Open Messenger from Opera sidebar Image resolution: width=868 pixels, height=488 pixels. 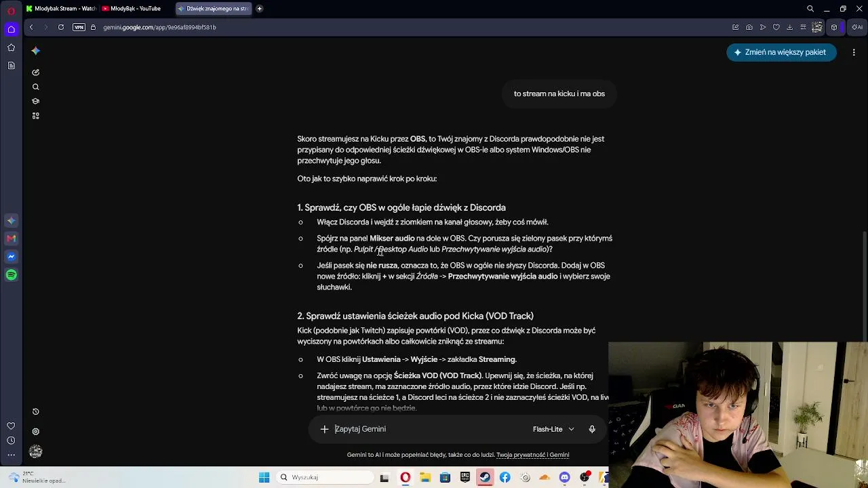(x=11, y=257)
